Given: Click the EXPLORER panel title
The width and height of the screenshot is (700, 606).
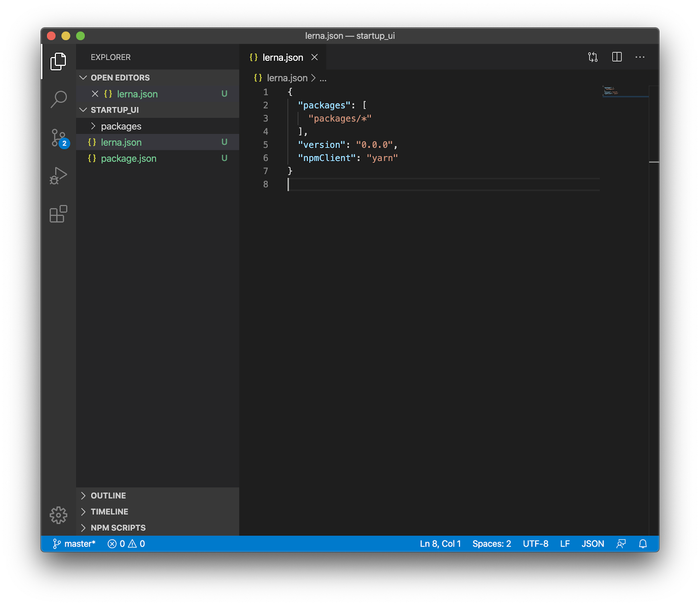Looking at the screenshot, I should click(111, 57).
